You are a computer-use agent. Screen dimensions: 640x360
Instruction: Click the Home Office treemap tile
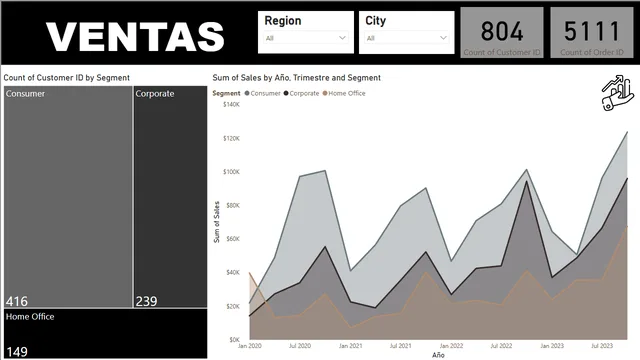pos(106,333)
